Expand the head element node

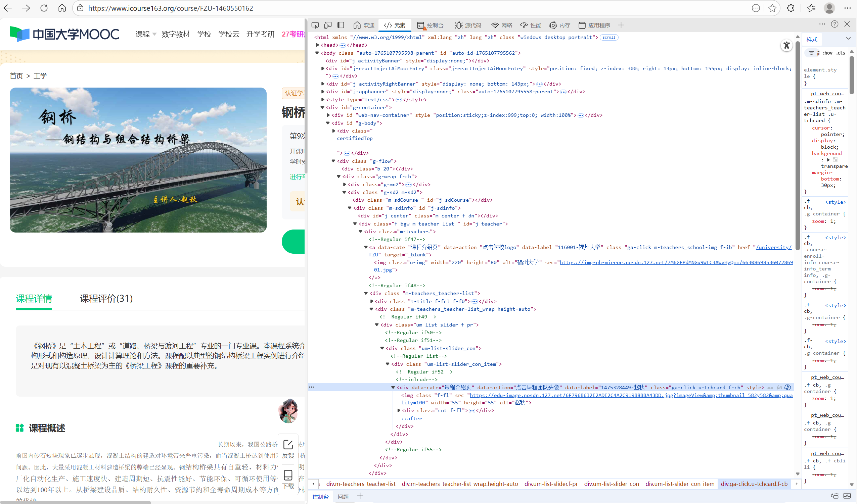pos(317,45)
